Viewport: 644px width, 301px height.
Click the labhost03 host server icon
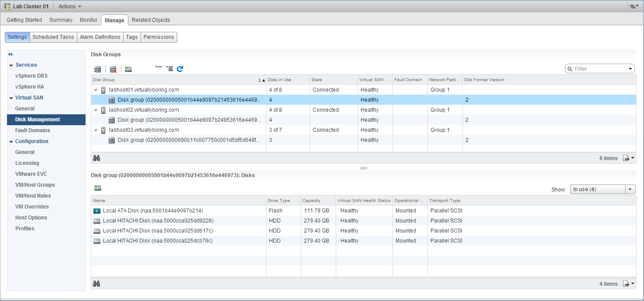103,130
